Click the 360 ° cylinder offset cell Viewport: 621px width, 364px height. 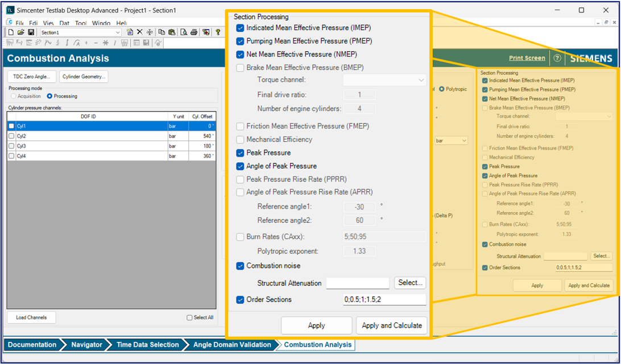pos(202,156)
